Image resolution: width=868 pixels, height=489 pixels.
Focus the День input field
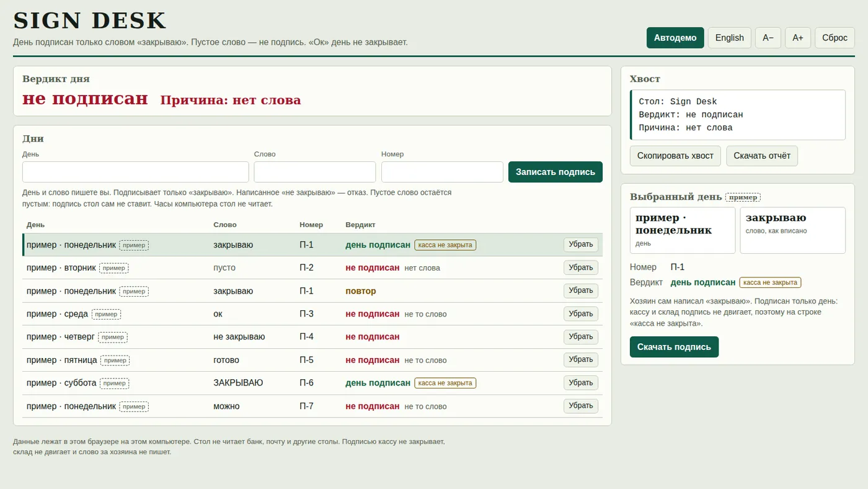(136, 172)
